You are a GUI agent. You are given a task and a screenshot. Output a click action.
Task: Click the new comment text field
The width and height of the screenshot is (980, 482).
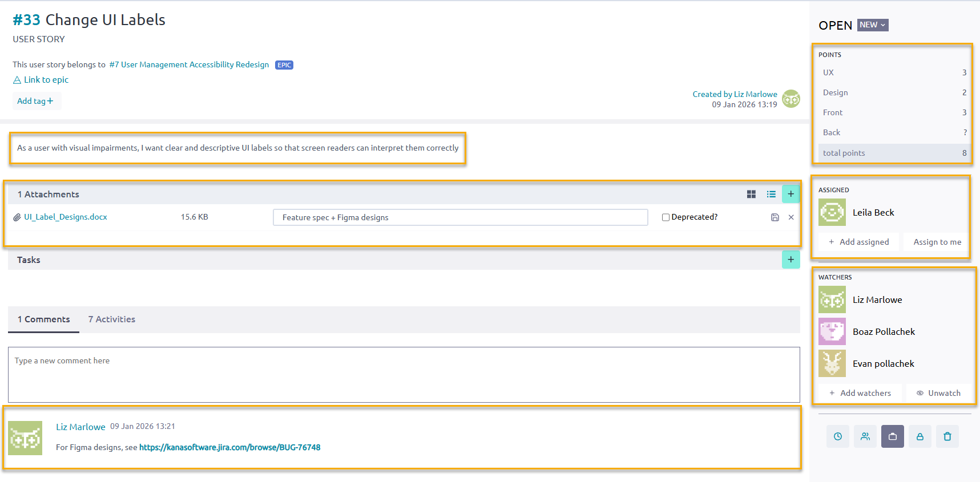click(x=404, y=374)
